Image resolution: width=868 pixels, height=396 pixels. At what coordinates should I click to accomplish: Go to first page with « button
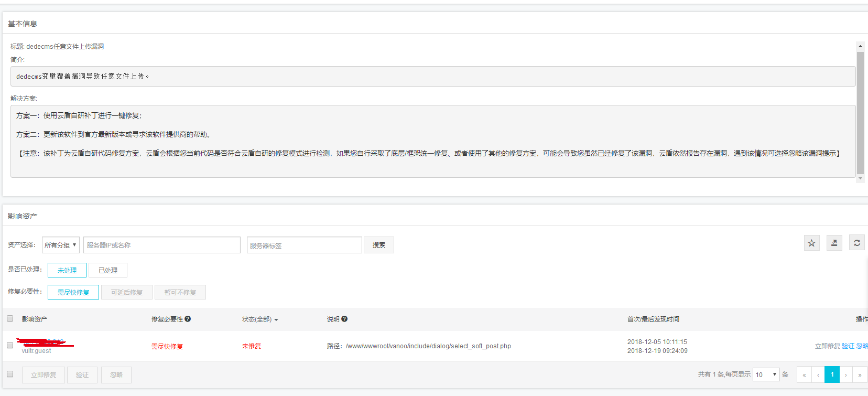804,374
